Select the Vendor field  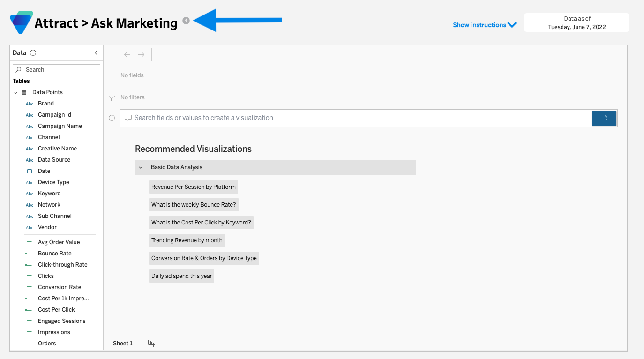[x=47, y=227]
